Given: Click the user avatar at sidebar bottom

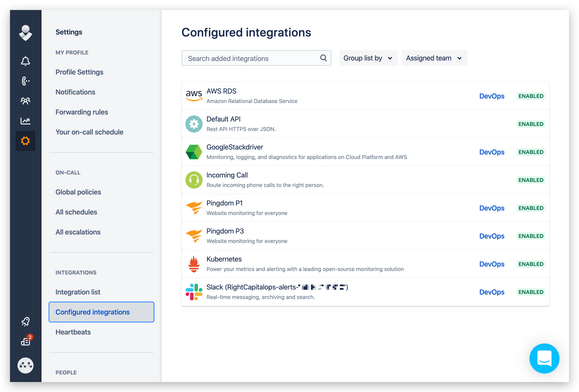Looking at the screenshot, I should pos(25,365).
